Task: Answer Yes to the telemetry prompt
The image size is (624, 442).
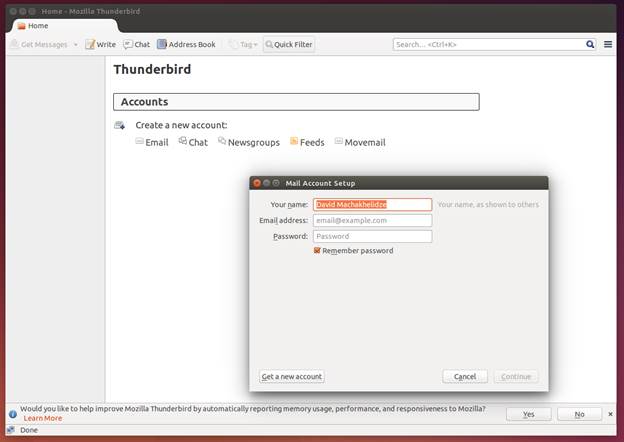Action: [x=528, y=414]
